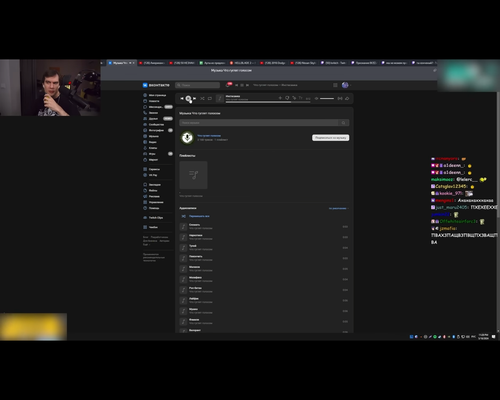The height and width of the screenshot is (400, 500).
Task: Open News (Новости) in sidebar
Action: [x=152, y=101]
